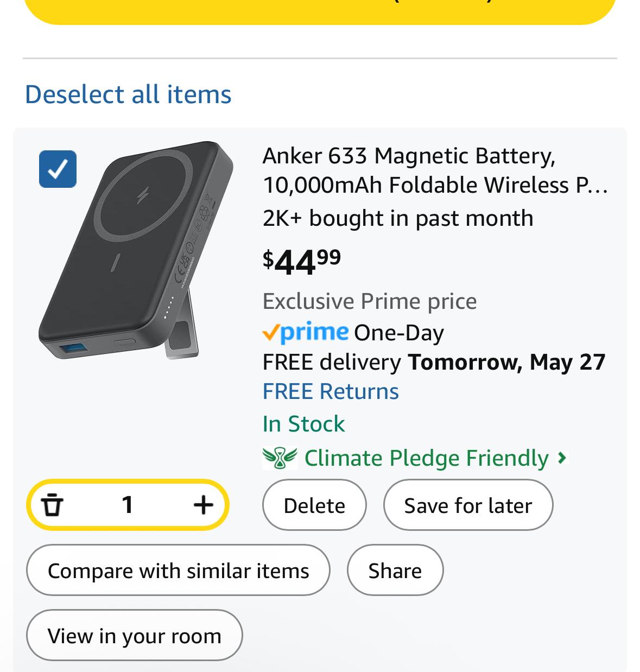The image size is (640, 672).
Task: Click the Climate Pledge Friendly winged icon
Action: click(280, 458)
